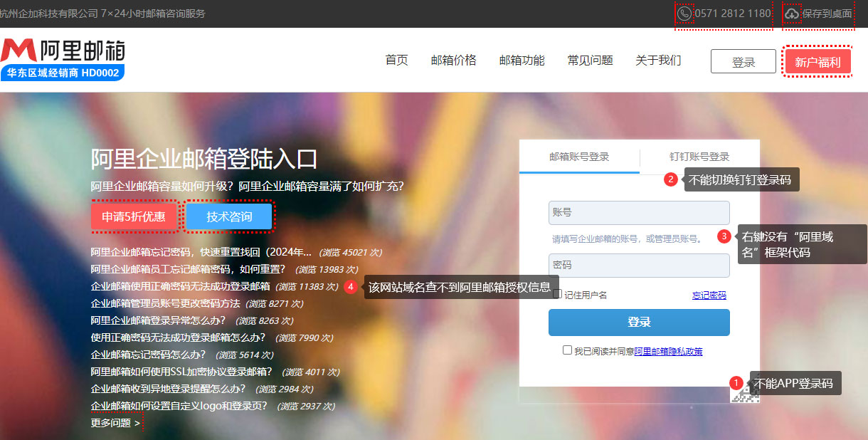Check the 我已阅读并同意 privacy checkbox

[567, 350]
